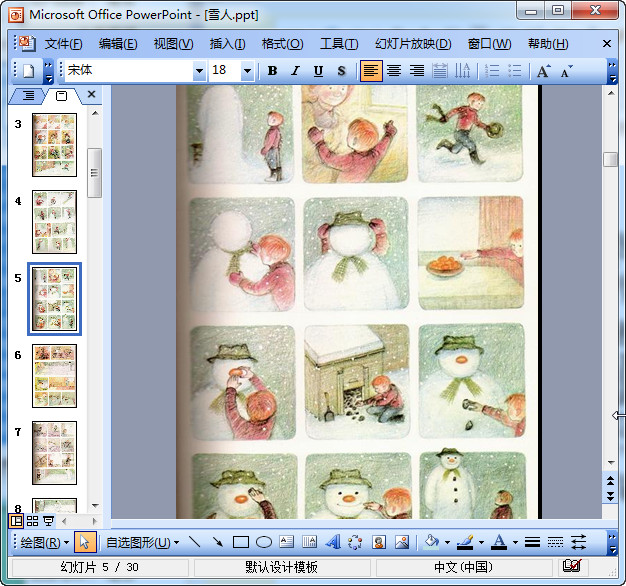626x586 pixels.
Task: Insert Clip Art
Action: (x=378, y=542)
